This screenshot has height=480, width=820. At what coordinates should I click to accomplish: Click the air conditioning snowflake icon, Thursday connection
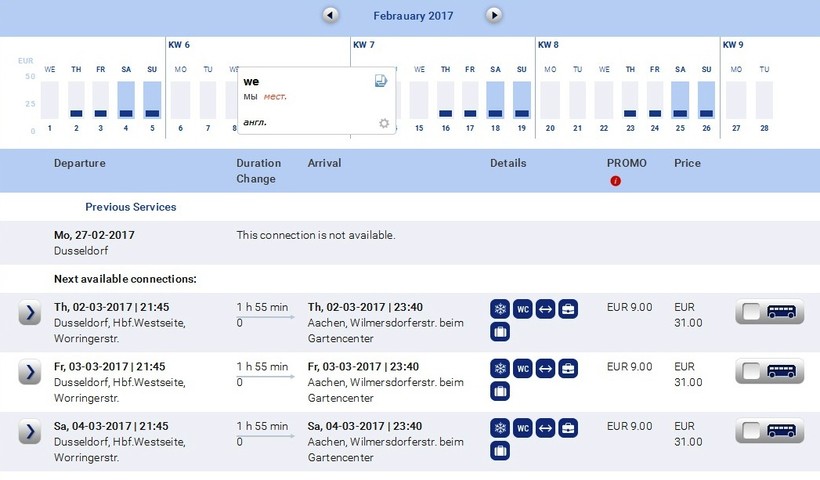point(499,309)
